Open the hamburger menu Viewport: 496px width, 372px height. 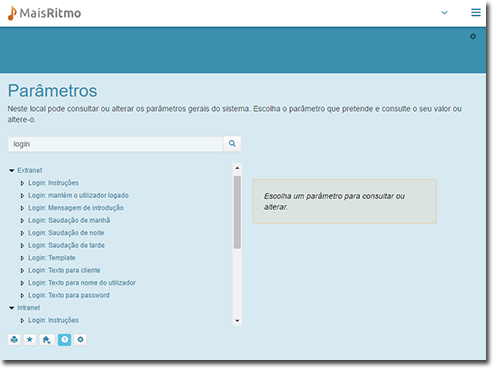click(x=476, y=12)
